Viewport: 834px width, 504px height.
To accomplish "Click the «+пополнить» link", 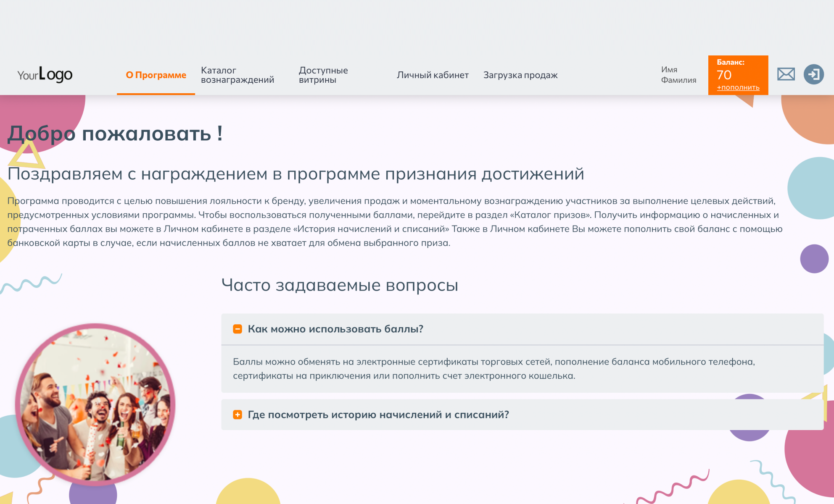I will (738, 87).
